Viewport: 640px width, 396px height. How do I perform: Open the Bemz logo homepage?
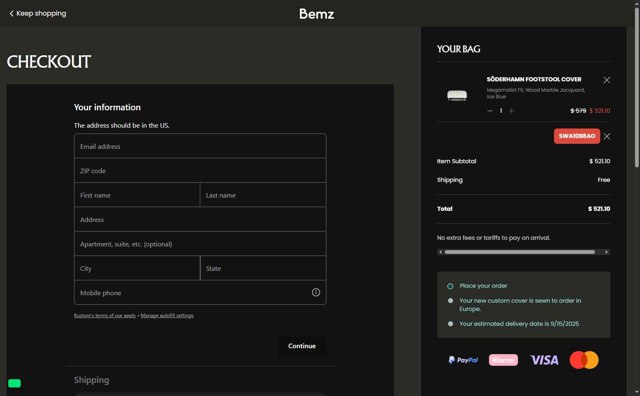pos(316,14)
